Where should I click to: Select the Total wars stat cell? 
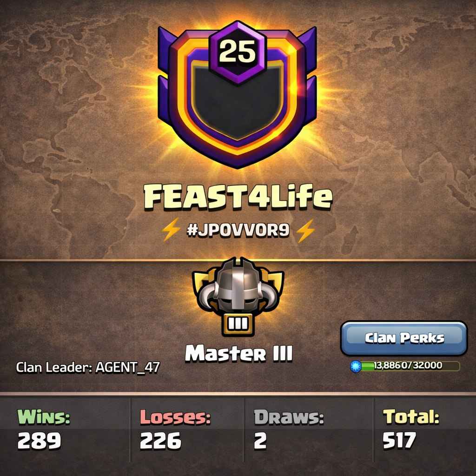point(425,430)
